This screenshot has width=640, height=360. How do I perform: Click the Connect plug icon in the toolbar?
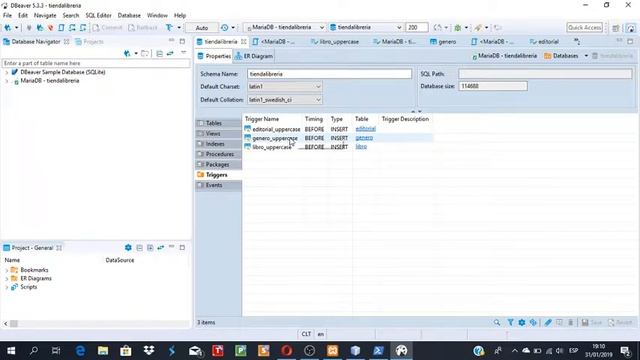click(29, 28)
